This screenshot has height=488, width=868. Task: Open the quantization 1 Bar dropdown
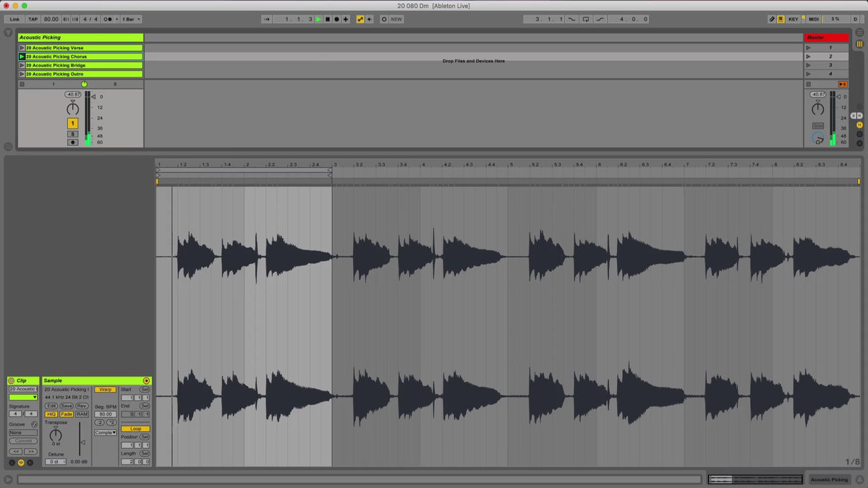point(131,20)
